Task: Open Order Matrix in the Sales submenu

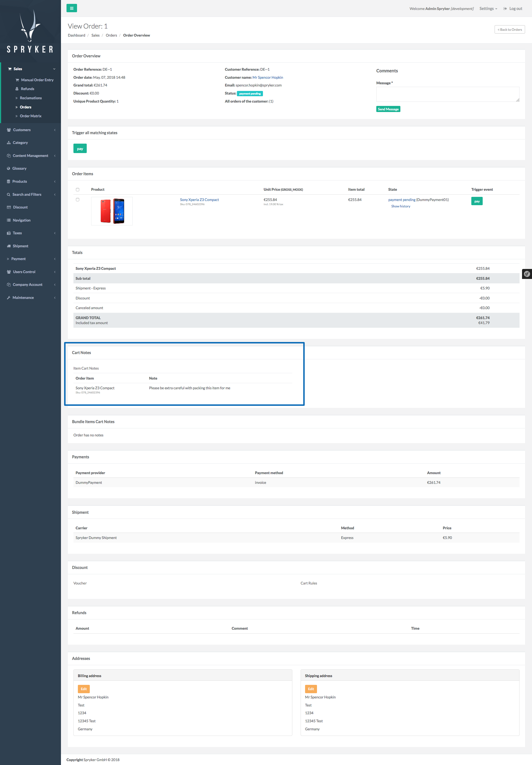Action: [31, 116]
